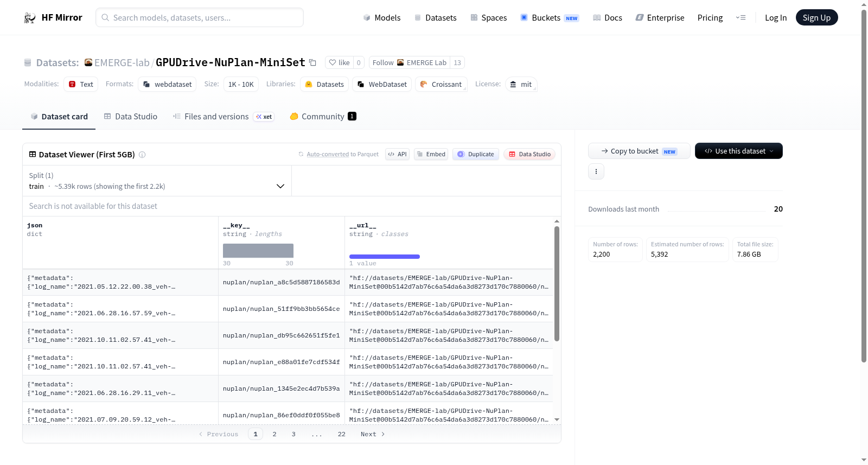Open the Enterprise page
The height and width of the screenshot is (465, 868).
coord(660,18)
